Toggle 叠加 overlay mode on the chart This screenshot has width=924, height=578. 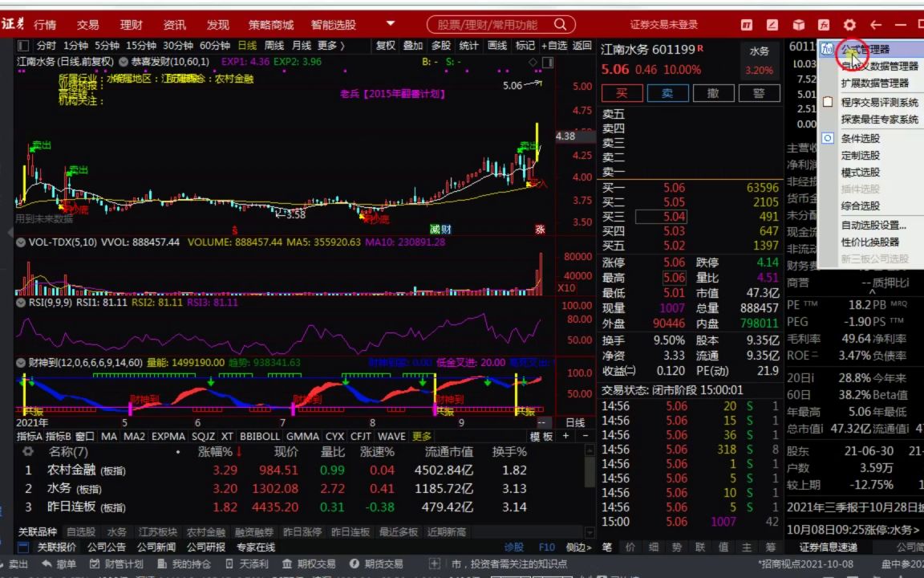412,46
